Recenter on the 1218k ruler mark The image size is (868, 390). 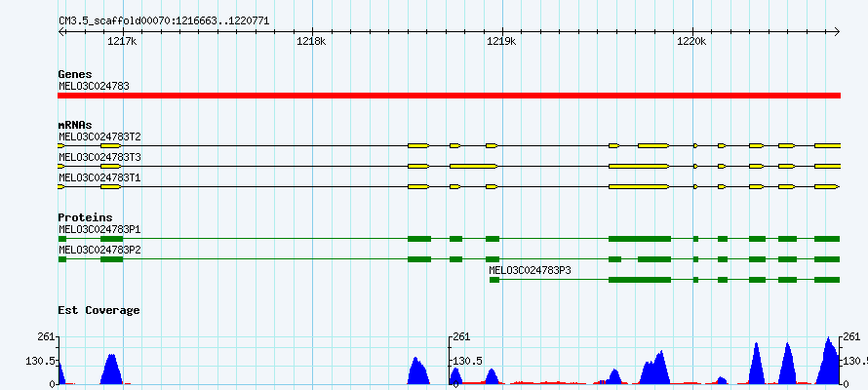click(x=312, y=42)
